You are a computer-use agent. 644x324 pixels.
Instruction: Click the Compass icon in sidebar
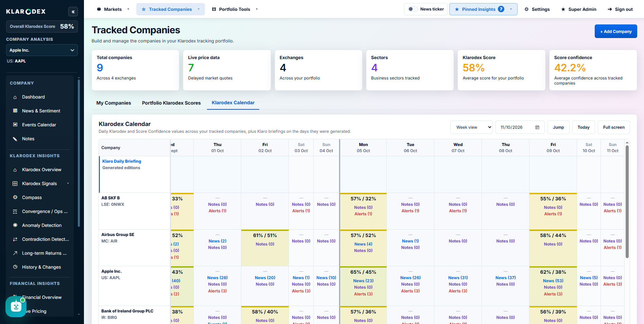pyautogui.click(x=15, y=197)
